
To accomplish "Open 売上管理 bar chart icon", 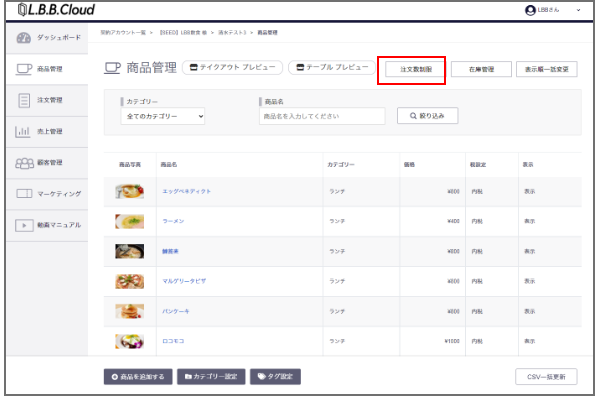I will click(x=23, y=131).
